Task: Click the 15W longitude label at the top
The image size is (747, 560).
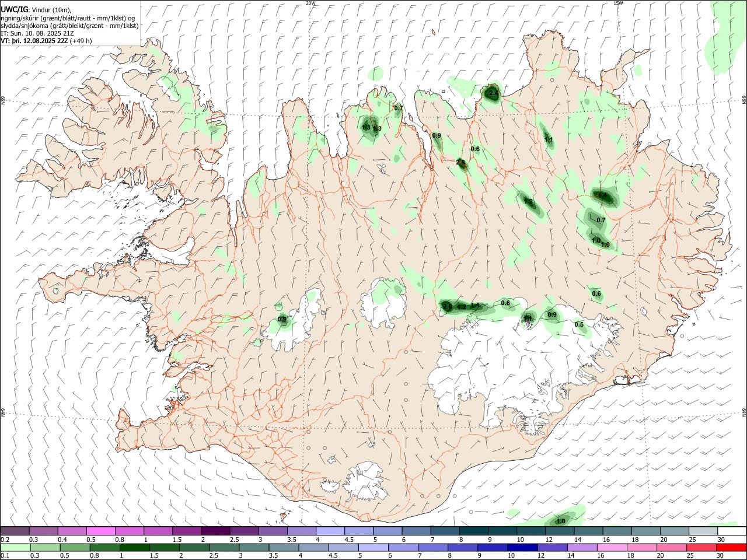Action: point(618,3)
